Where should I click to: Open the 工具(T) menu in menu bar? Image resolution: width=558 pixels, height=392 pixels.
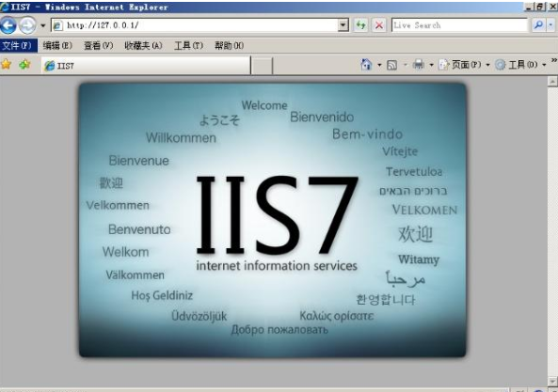pyautogui.click(x=188, y=45)
